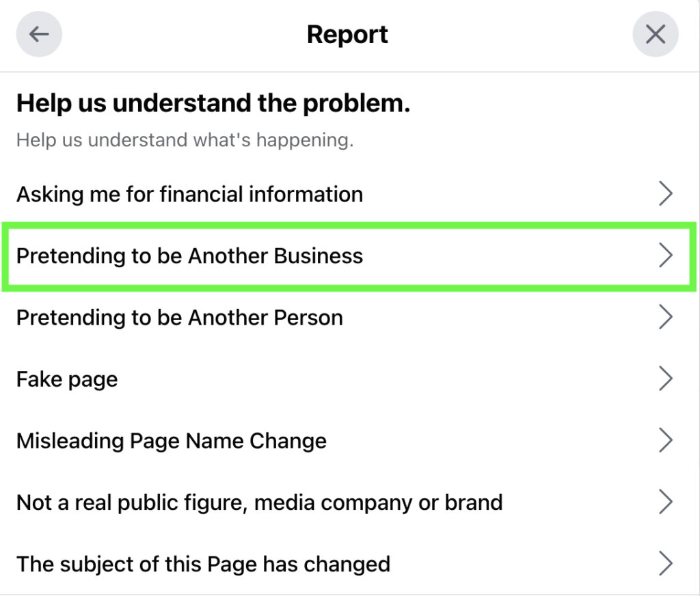
Task: Open the arrow beside Pretending to be Another Person
Action: [x=665, y=316]
